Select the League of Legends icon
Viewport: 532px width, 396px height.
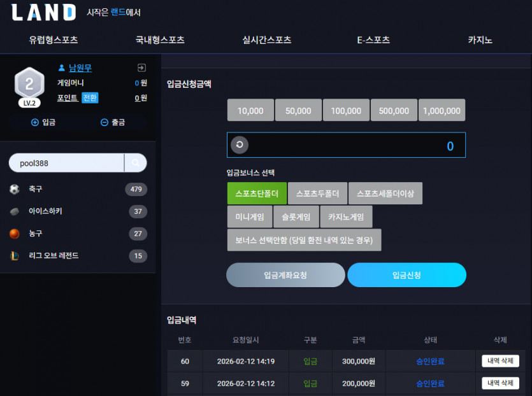14,256
